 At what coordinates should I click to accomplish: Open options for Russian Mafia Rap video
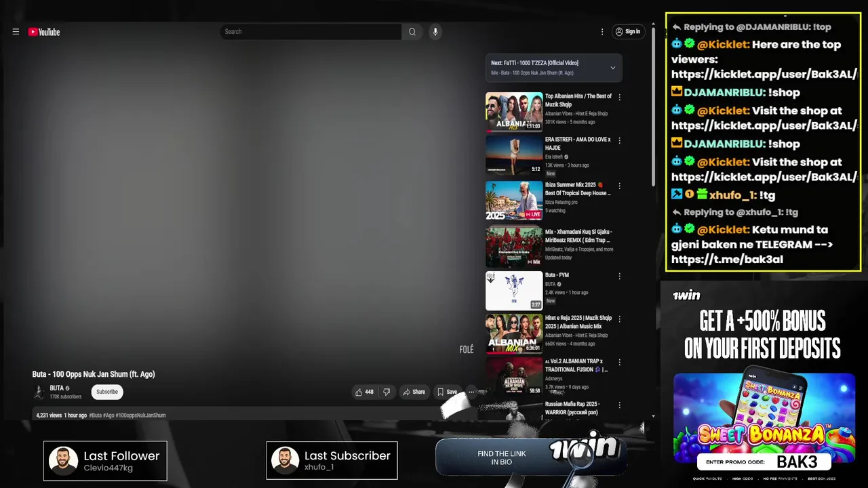(x=619, y=405)
